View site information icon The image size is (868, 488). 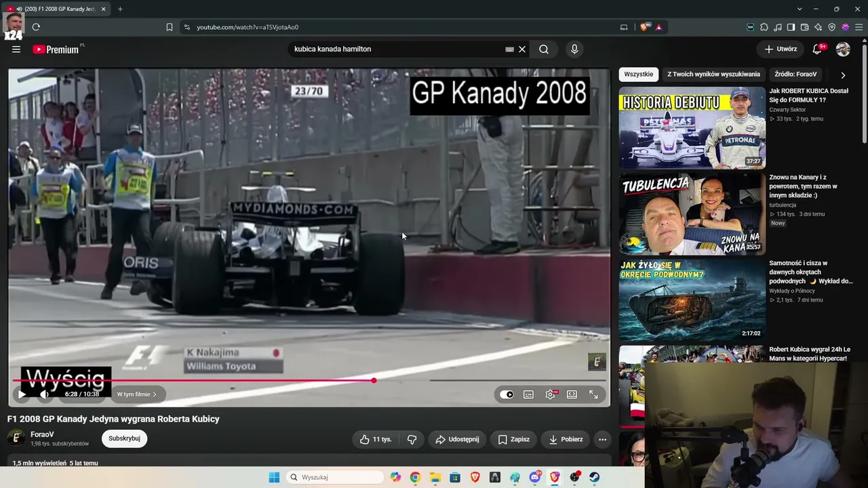pos(186,27)
